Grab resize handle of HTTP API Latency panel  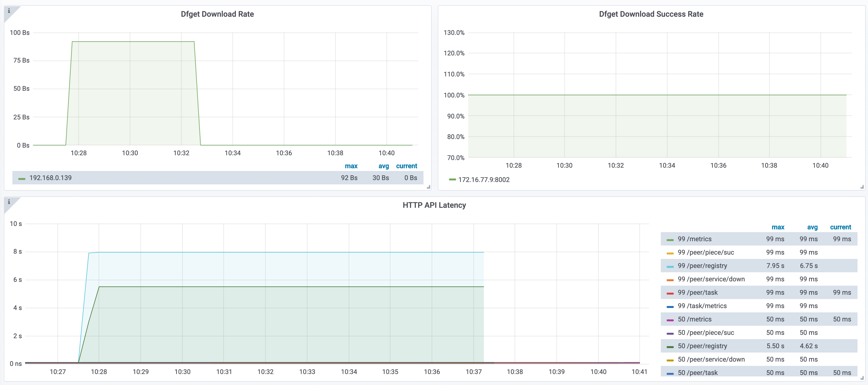tap(862, 378)
